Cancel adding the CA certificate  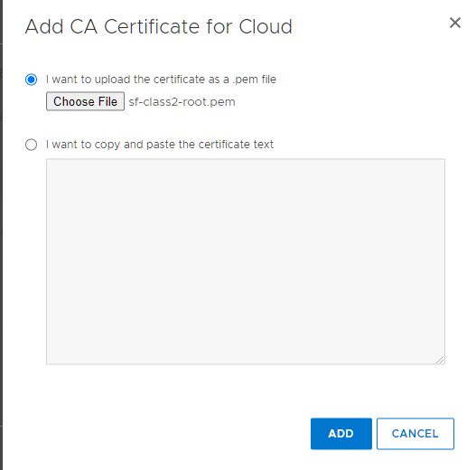(415, 434)
